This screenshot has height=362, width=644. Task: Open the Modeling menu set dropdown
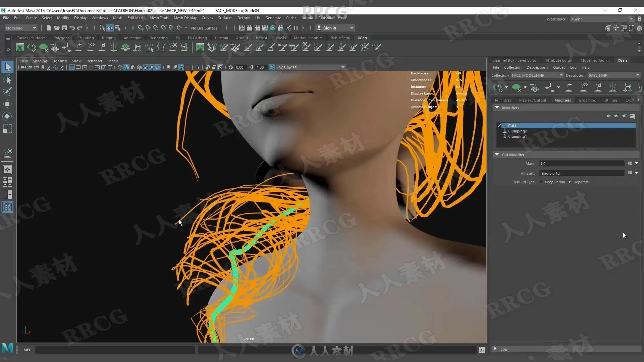tap(20, 28)
